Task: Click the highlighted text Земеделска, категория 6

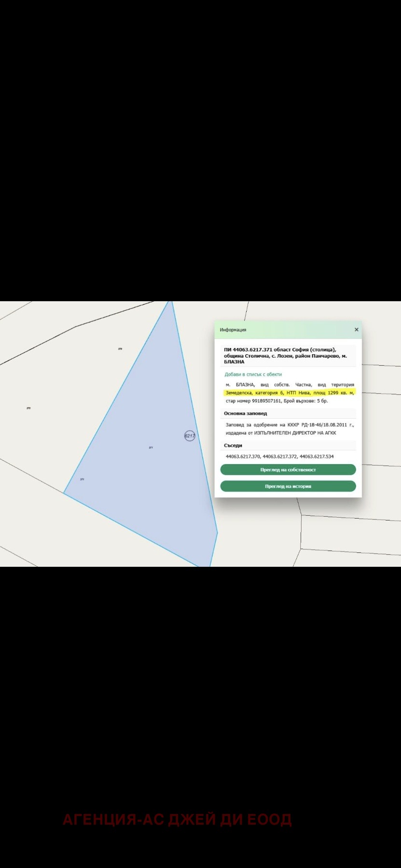Action: point(254,393)
